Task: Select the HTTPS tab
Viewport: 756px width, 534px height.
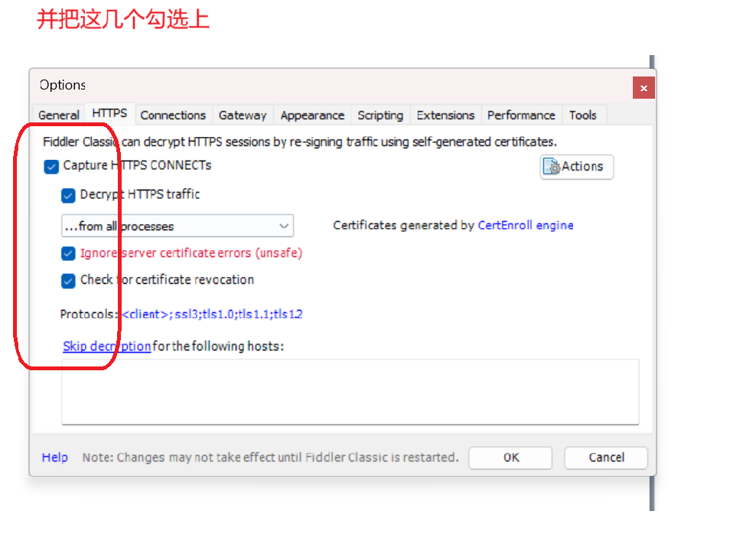Action: (110, 114)
